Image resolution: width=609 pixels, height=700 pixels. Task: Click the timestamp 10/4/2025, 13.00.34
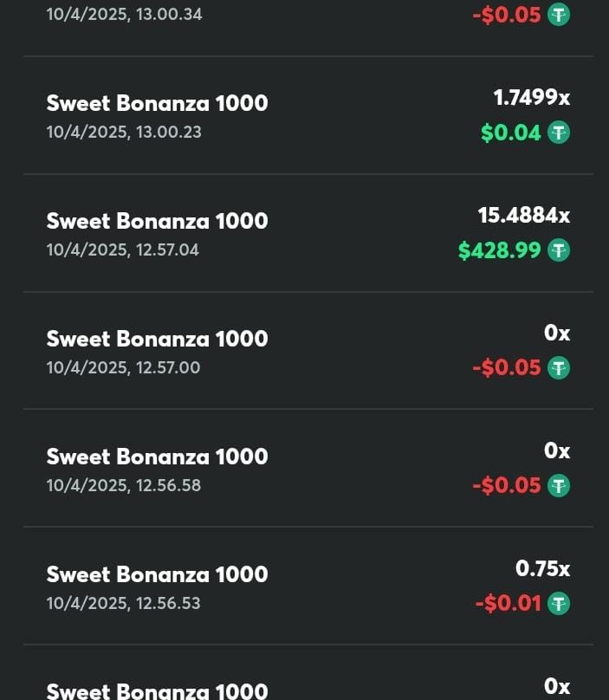click(124, 14)
